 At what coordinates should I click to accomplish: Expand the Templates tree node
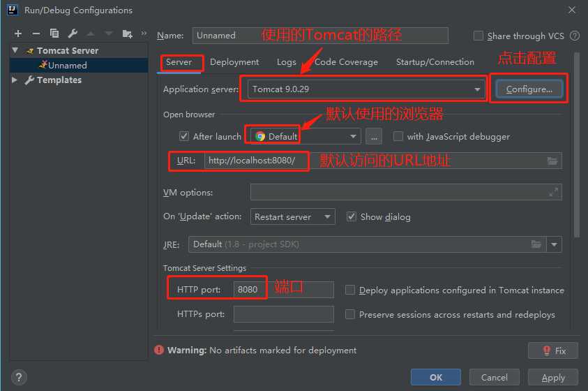pos(15,80)
